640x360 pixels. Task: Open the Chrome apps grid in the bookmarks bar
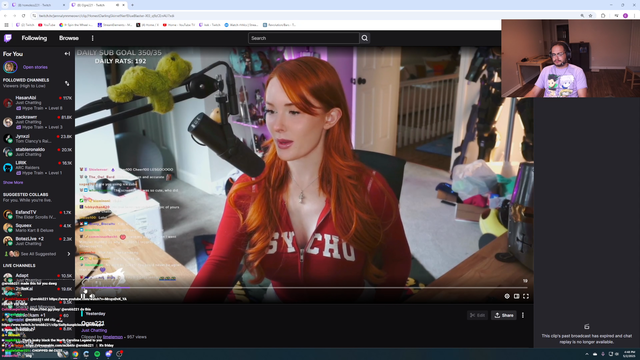6,25
